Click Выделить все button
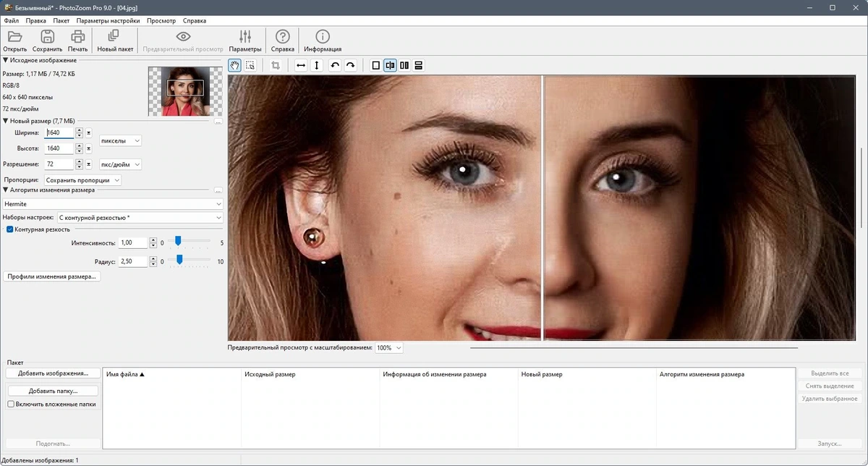868x466 pixels. click(x=830, y=373)
